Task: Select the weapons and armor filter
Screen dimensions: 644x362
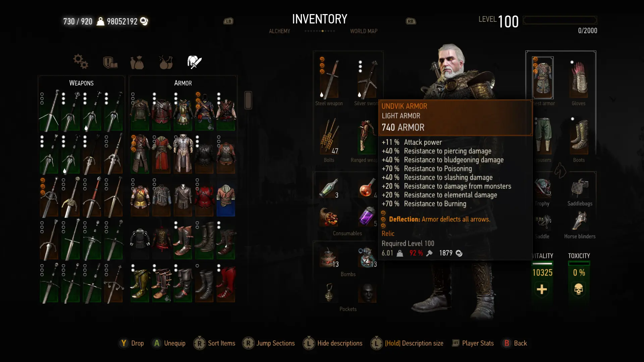Action: click(195, 62)
